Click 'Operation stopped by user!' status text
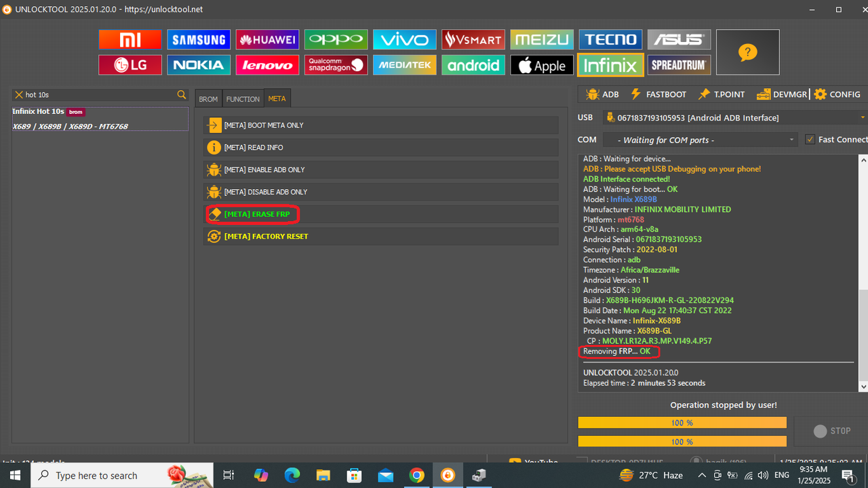The width and height of the screenshot is (868, 488). pyautogui.click(x=724, y=405)
